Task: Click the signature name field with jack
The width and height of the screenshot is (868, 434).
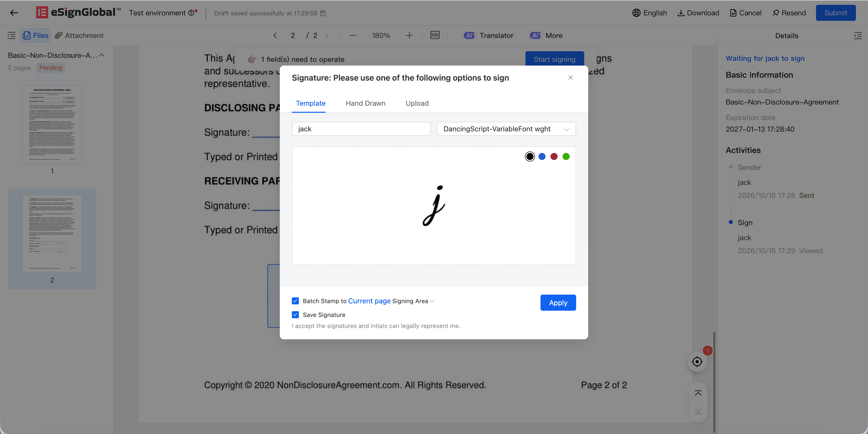Action: point(361,129)
